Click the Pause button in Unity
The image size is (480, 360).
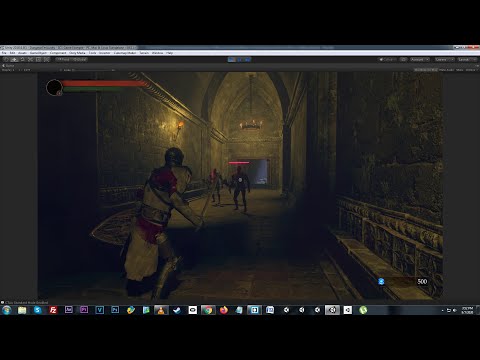[x=240, y=60]
